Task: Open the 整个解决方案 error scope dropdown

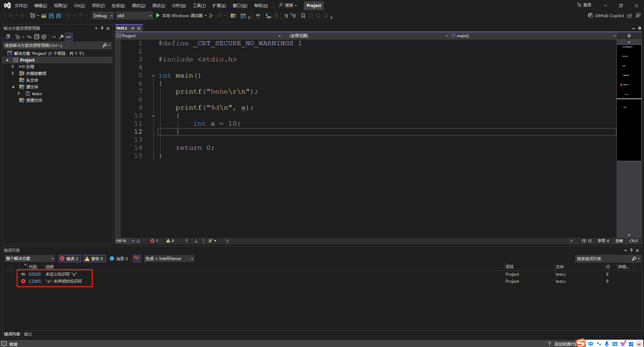Action: coord(30,259)
